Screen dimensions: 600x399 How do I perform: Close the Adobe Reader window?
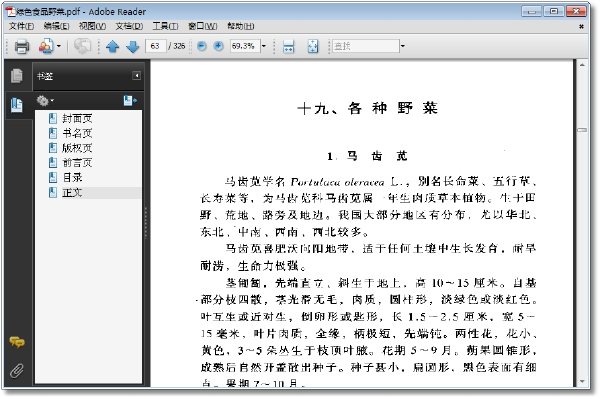[576, 11]
